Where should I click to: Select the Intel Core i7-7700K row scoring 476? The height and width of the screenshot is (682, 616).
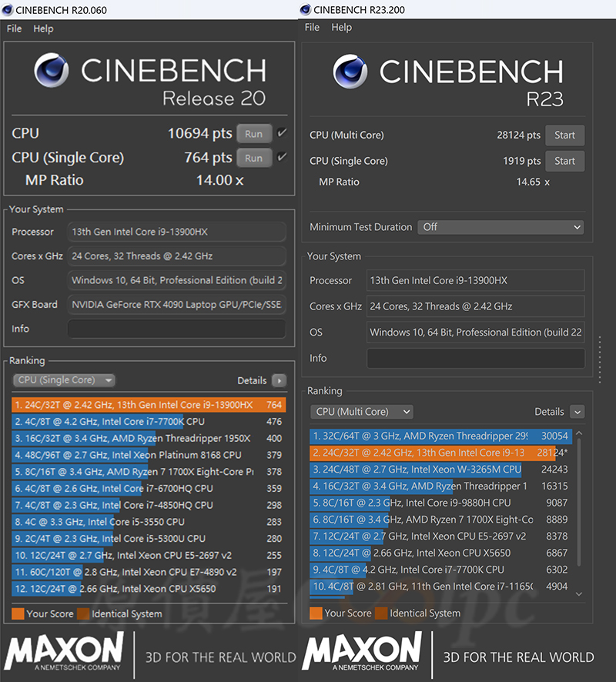point(149,422)
